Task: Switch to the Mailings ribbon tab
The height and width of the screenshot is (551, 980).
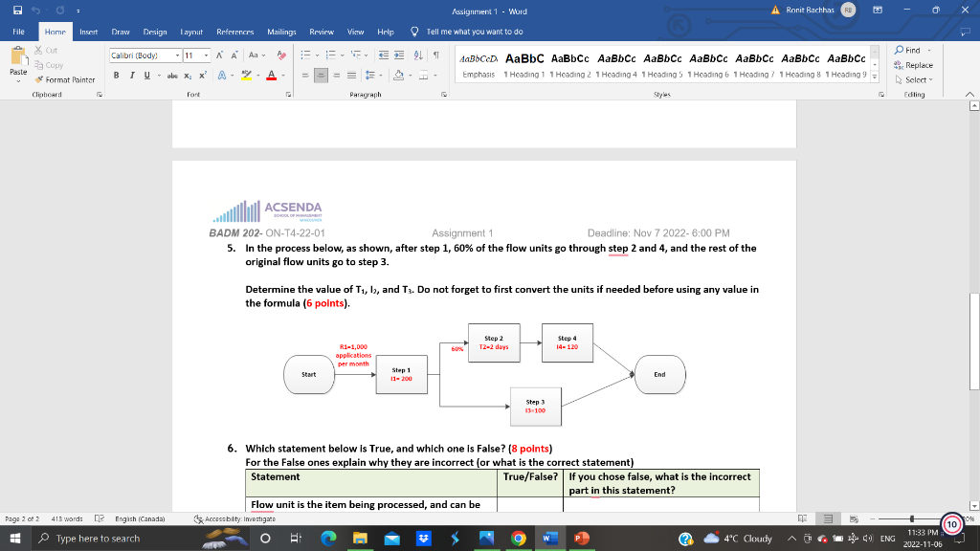Action: coord(283,32)
